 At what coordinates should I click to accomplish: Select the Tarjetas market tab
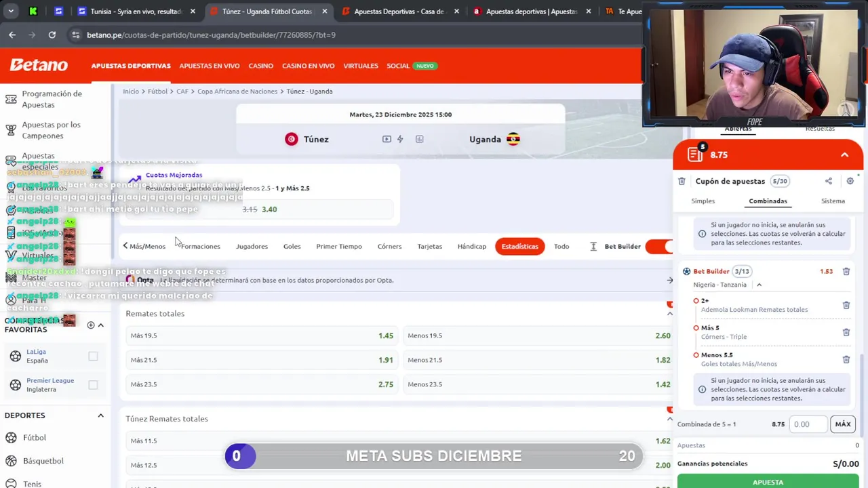(429, 246)
